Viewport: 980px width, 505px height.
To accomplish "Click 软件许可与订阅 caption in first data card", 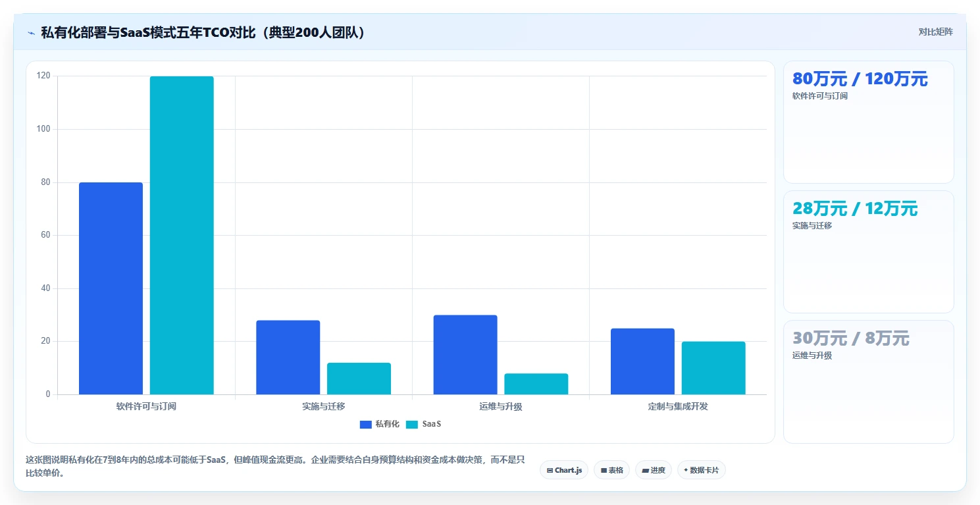I will pyautogui.click(x=820, y=96).
